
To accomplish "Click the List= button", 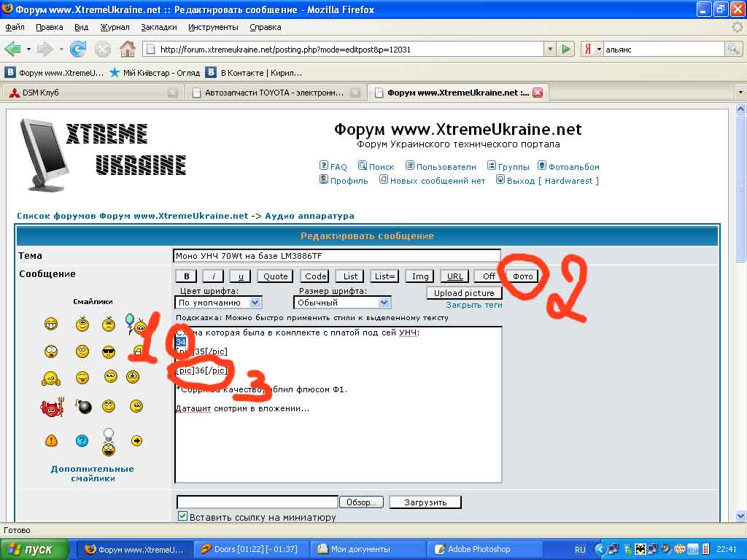I will click(x=384, y=276).
